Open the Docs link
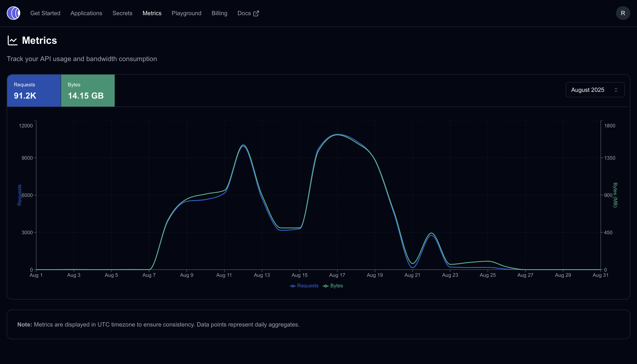 coord(244,13)
